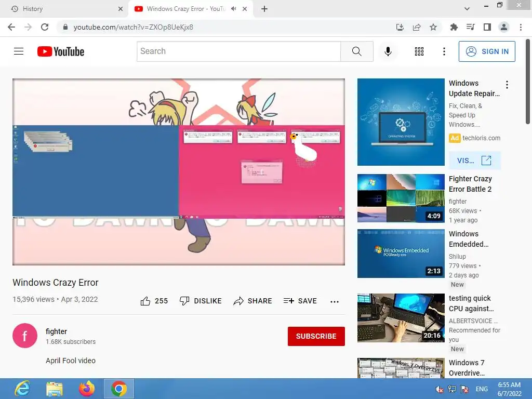Open Chrome's three-dot menu
This screenshot has width=532, height=399.
[521, 27]
